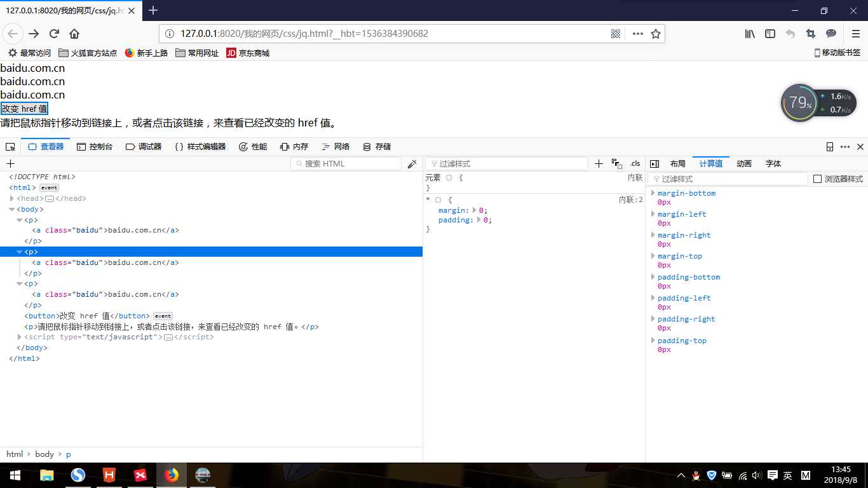Open DevTools more options ellipsis

coord(845,147)
